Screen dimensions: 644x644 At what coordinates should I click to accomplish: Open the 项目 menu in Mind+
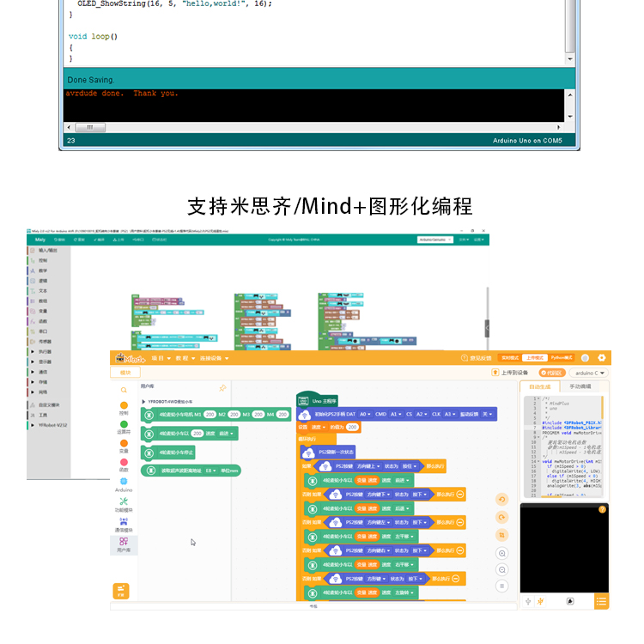[x=161, y=358]
